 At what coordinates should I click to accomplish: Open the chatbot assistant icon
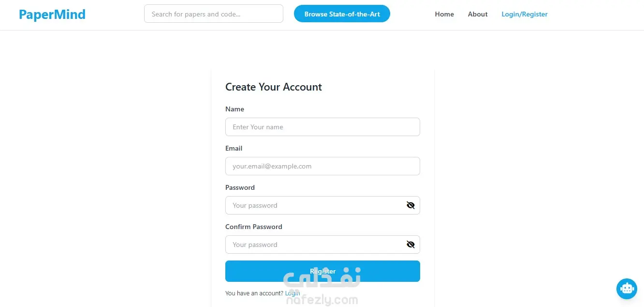[x=627, y=289]
